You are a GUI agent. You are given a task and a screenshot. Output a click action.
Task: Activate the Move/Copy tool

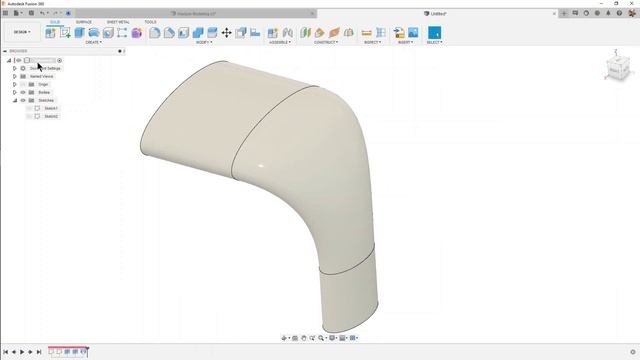[x=227, y=33]
